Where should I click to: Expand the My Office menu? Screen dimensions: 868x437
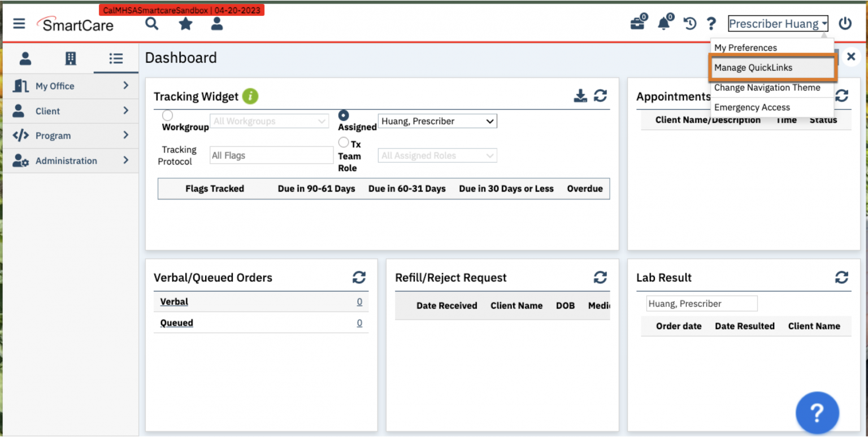[x=71, y=86]
